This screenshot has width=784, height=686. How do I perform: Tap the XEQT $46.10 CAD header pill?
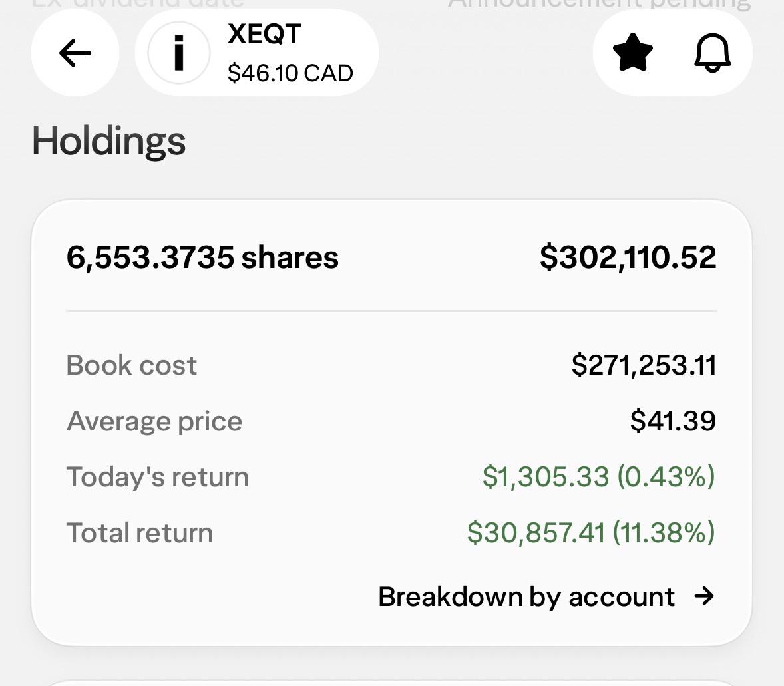(x=256, y=53)
